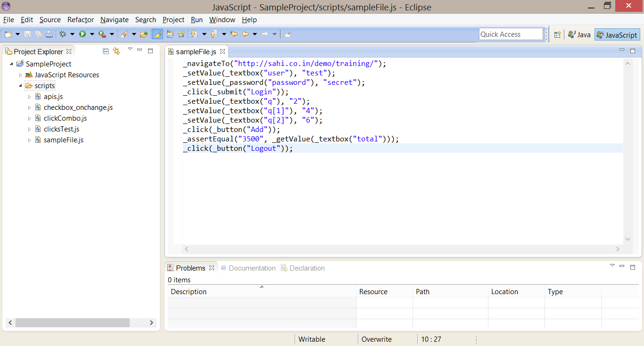Click the Link with Editor icon
This screenshot has height=346, width=644.
(116, 51)
